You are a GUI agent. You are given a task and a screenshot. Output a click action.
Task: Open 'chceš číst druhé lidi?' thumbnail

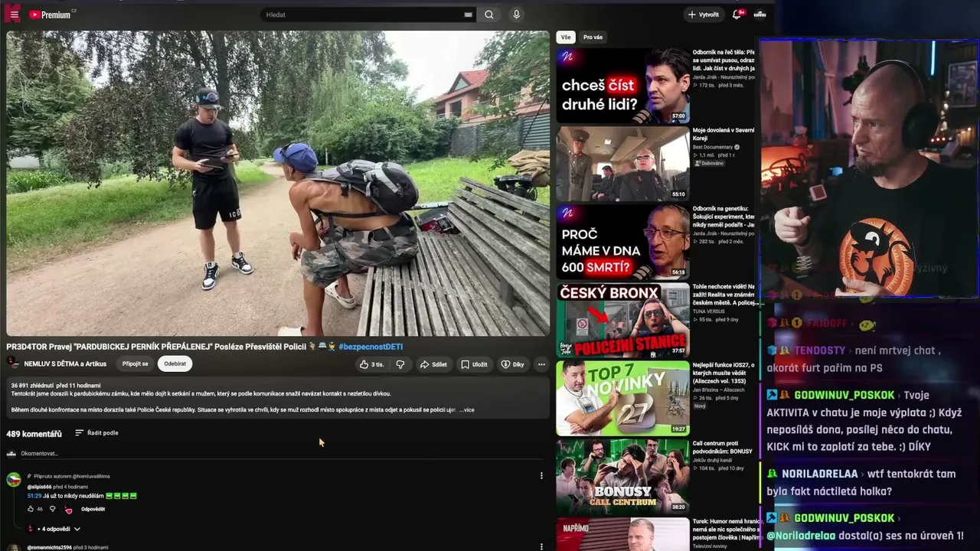click(623, 86)
